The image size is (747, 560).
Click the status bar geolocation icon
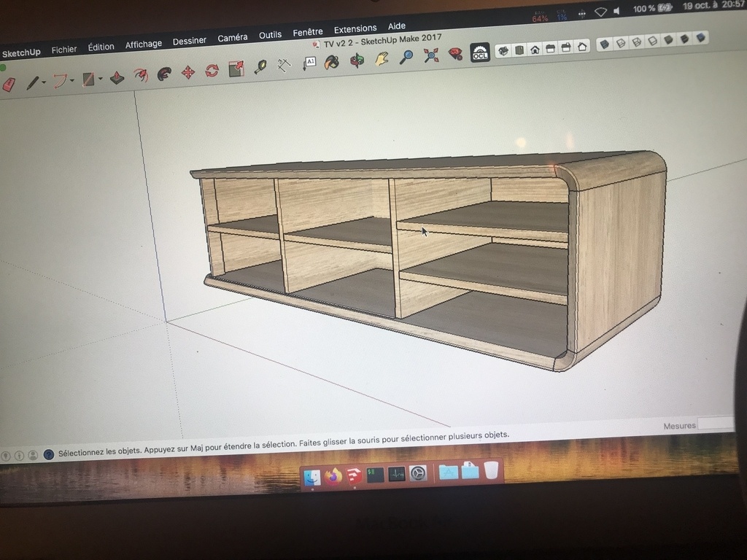coord(5,456)
